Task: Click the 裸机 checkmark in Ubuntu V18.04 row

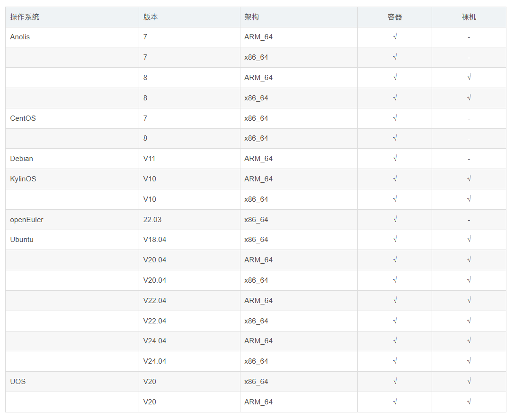Action: tap(469, 240)
